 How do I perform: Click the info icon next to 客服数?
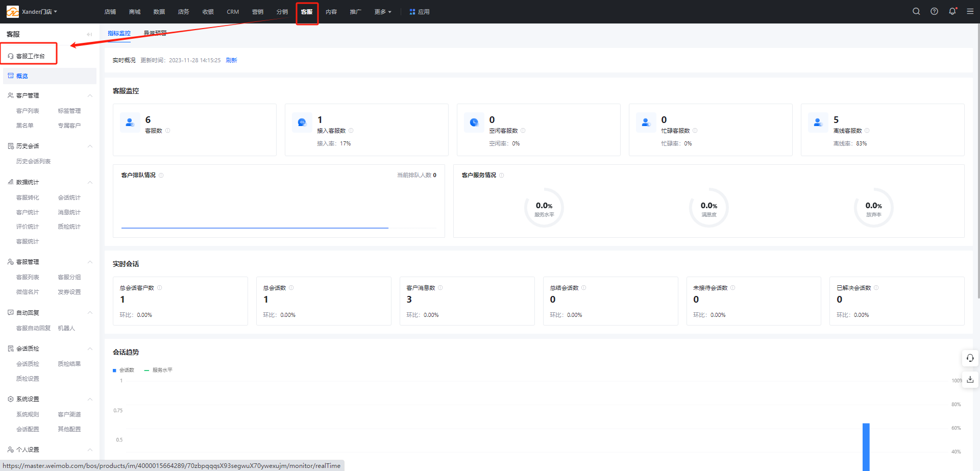(x=168, y=131)
